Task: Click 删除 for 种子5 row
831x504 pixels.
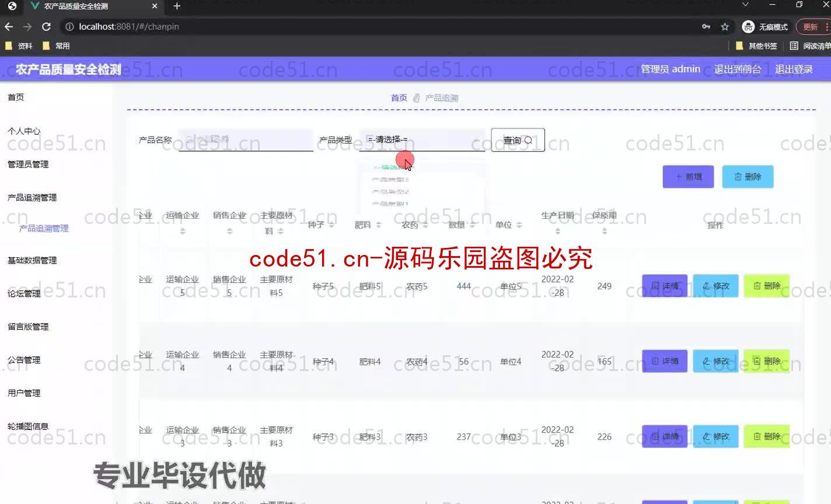Action: 767,286
